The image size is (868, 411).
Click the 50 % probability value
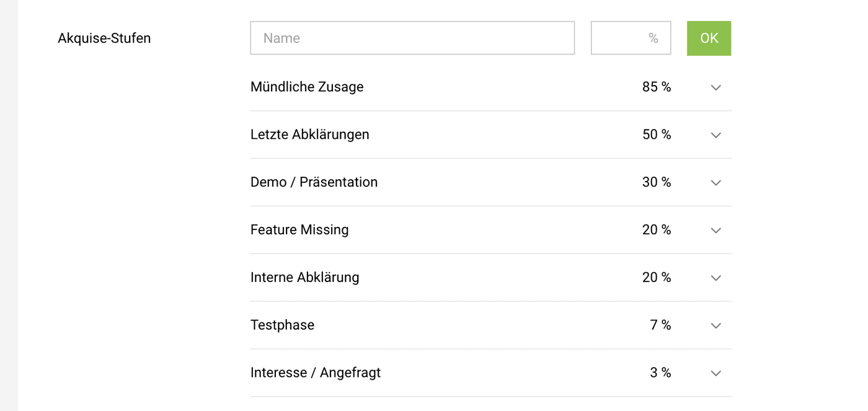657,135
